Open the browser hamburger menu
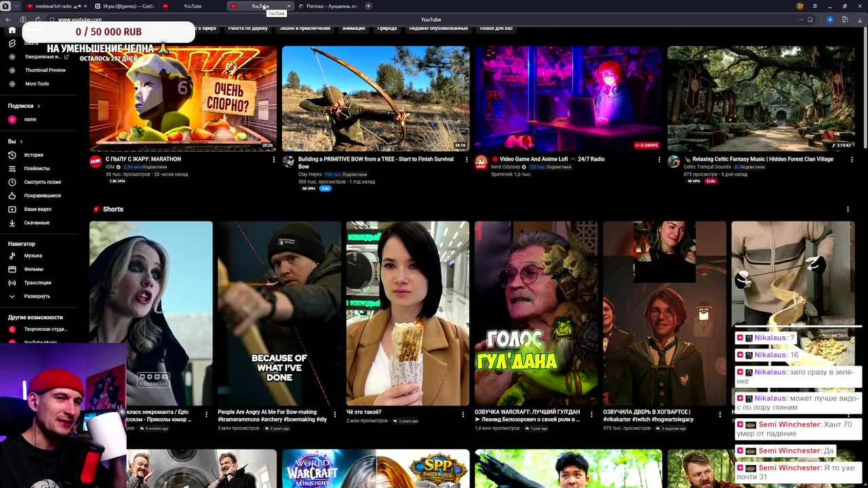868x488 pixels. pos(814,6)
